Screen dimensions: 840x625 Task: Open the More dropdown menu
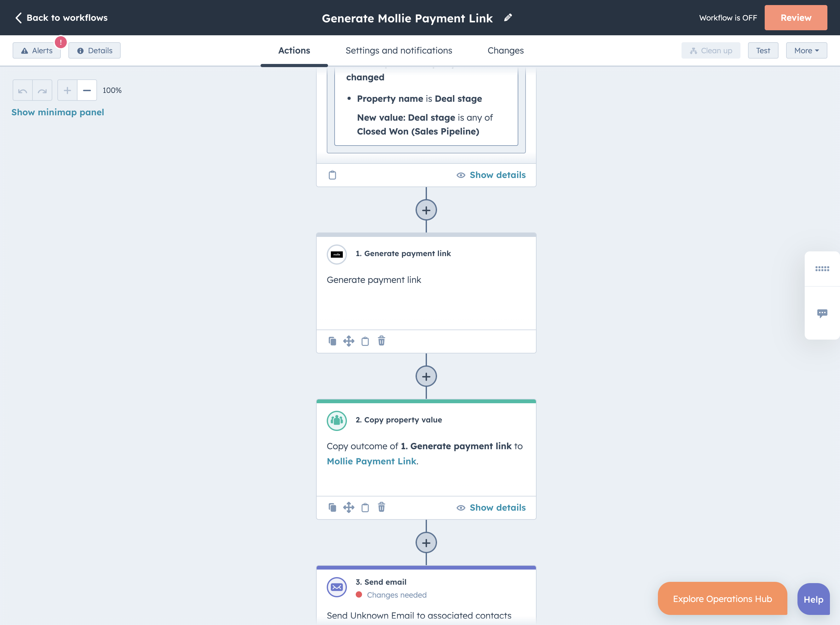point(806,50)
